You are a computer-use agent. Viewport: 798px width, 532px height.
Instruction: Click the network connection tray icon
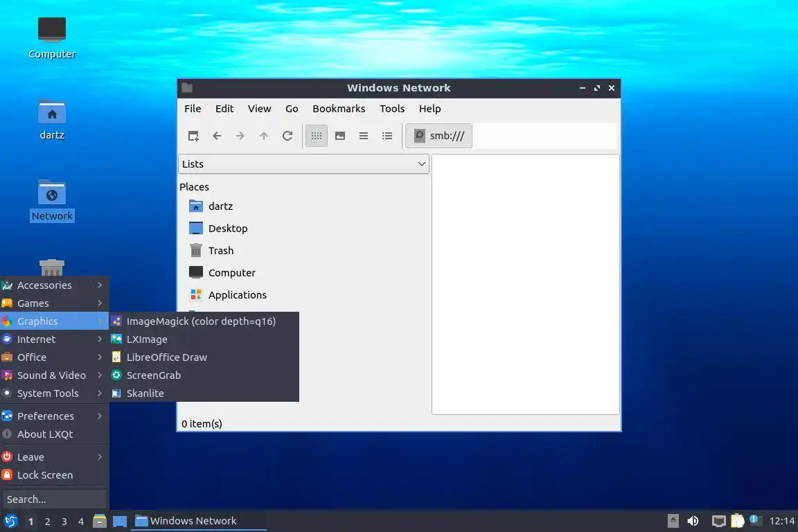pos(718,521)
